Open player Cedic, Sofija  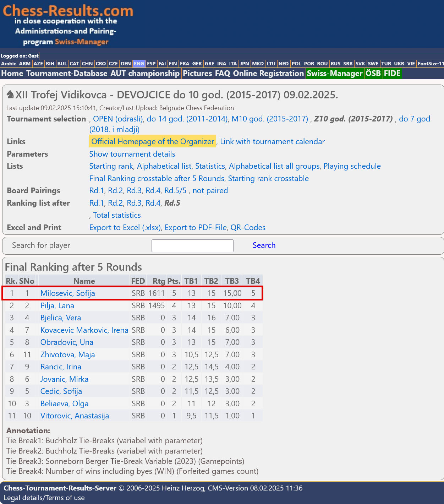tap(61, 391)
